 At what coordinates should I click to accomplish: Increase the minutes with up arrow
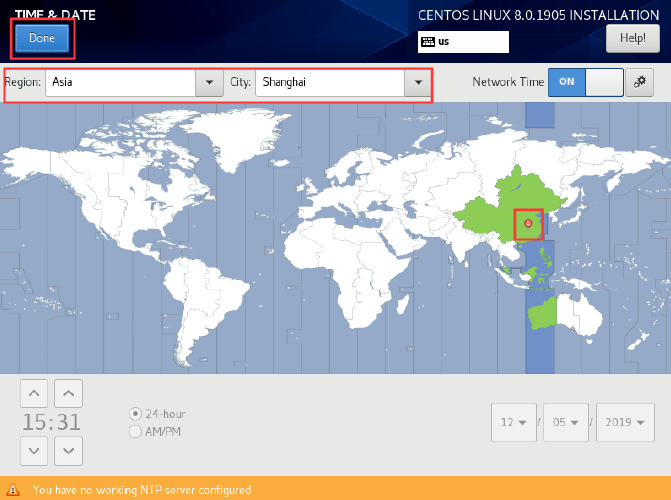click(x=68, y=393)
